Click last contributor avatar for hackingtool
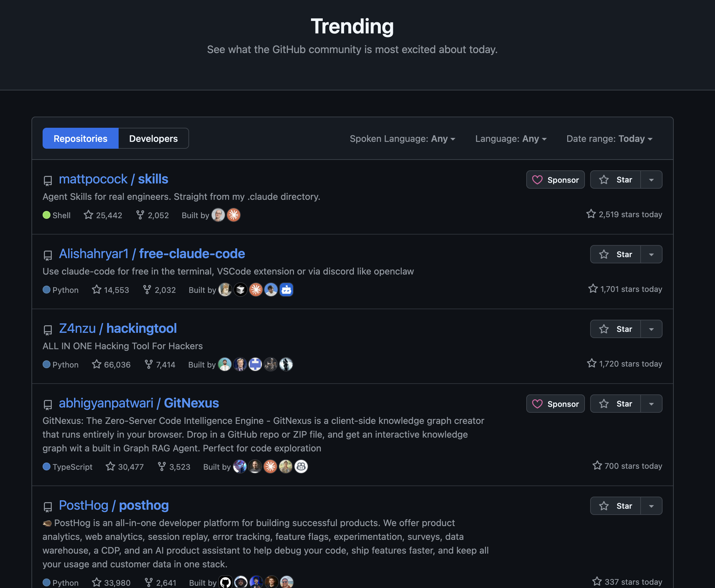 [286, 365]
